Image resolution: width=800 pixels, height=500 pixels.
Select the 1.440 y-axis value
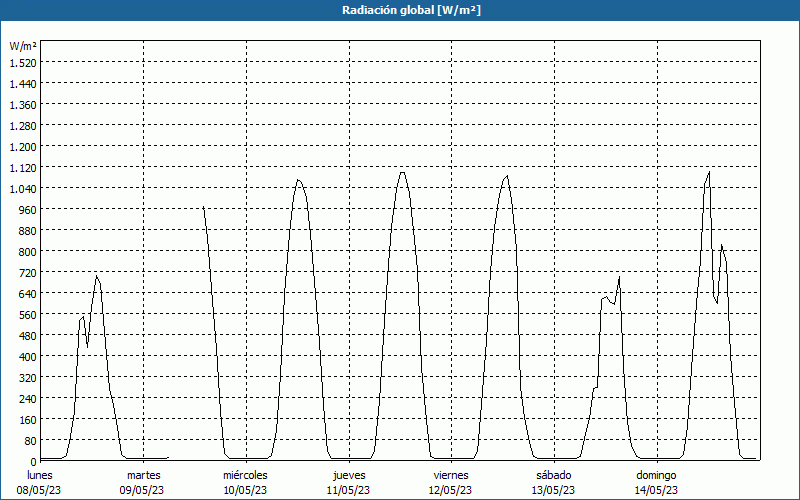(23, 83)
